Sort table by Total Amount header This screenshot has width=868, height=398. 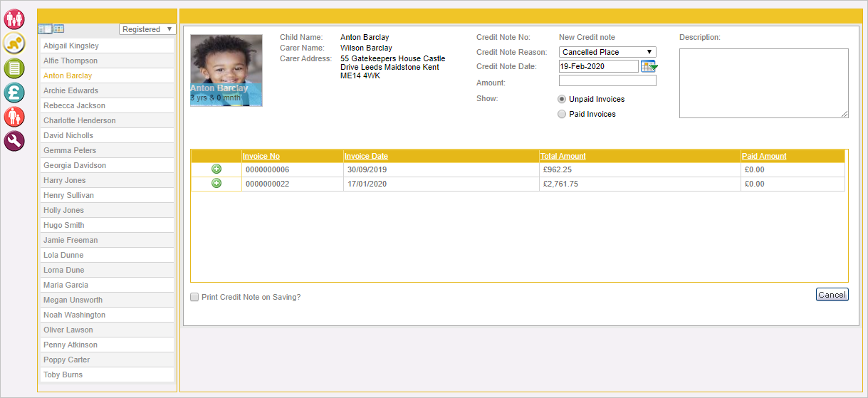pyautogui.click(x=563, y=156)
